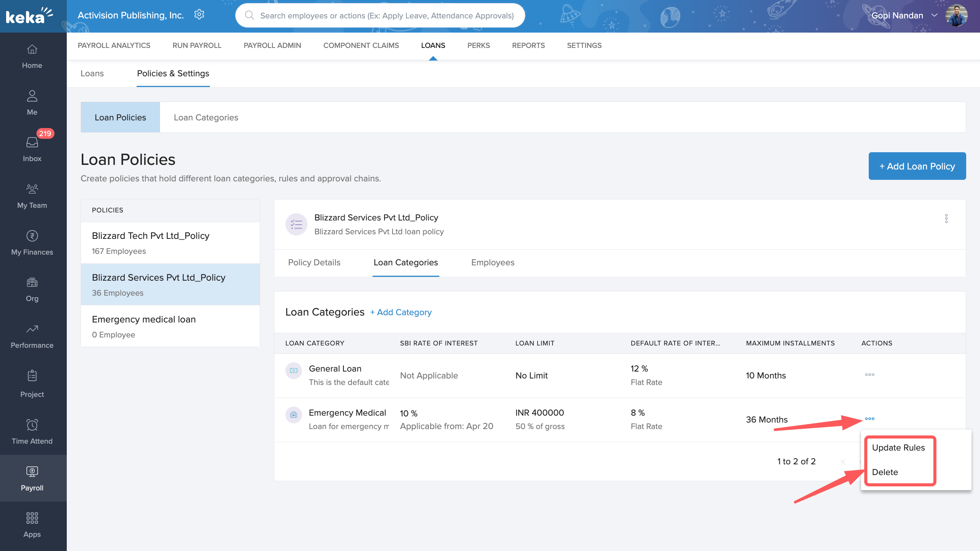Click the settings gear beside company name
The width and height of the screenshot is (980, 551).
point(199,15)
